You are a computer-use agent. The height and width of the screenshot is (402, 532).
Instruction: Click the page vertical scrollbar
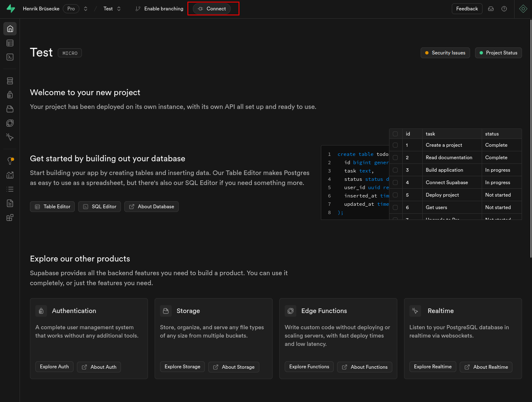pos(530,139)
